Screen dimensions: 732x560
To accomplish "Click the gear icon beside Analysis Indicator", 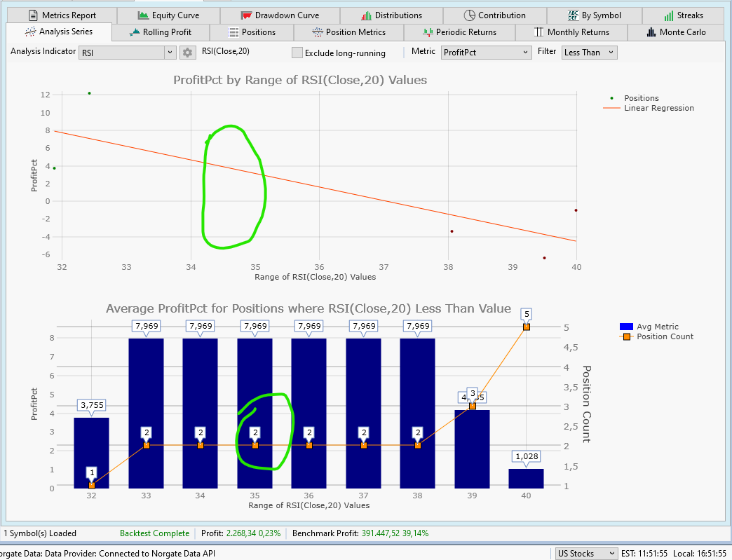I will tap(187, 53).
